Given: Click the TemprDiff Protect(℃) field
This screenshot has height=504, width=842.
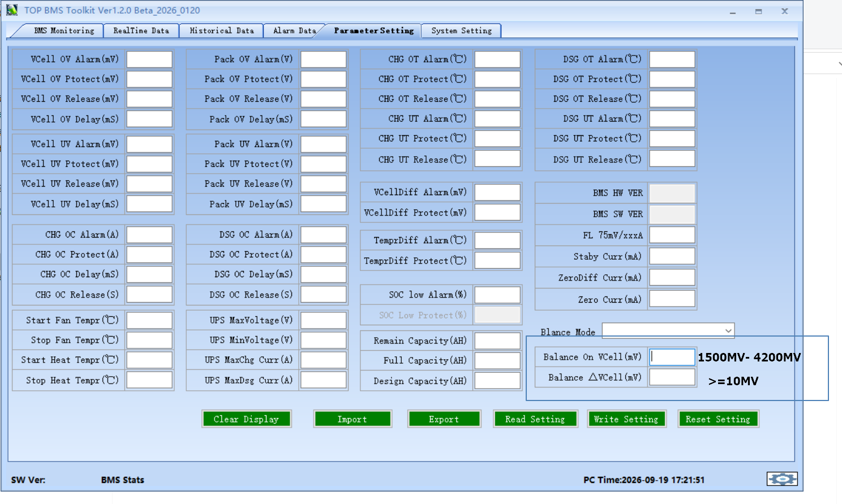Looking at the screenshot, I should point(497,260).
